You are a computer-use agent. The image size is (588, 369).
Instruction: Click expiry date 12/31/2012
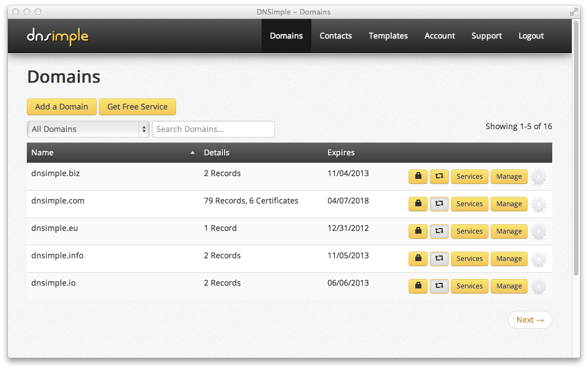(x=348, y=228)
